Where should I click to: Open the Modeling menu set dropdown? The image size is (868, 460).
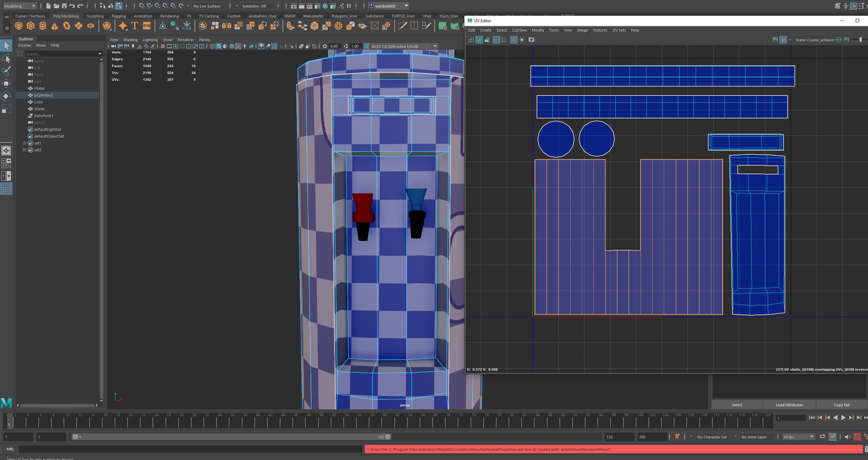tap(33, 6)
